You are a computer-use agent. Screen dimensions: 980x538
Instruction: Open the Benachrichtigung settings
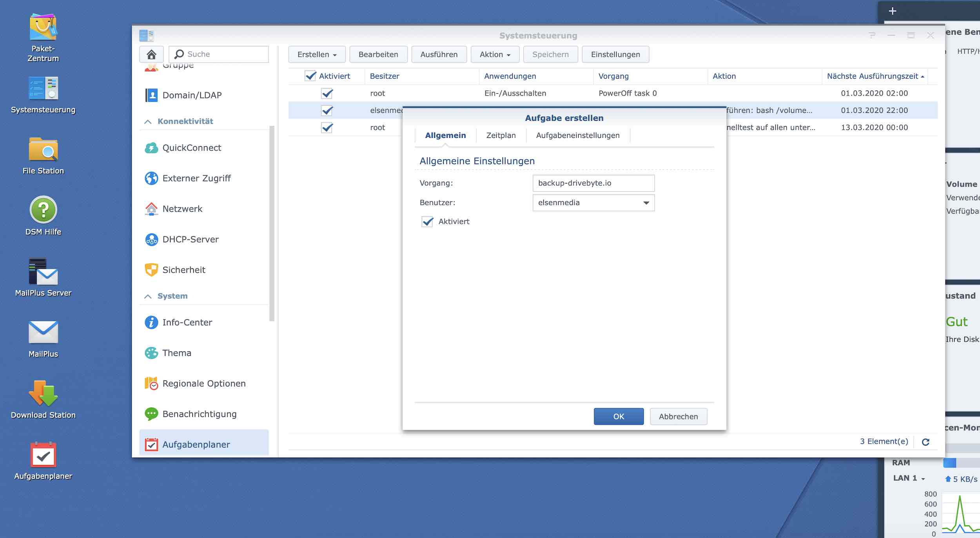tap(200, 414)
